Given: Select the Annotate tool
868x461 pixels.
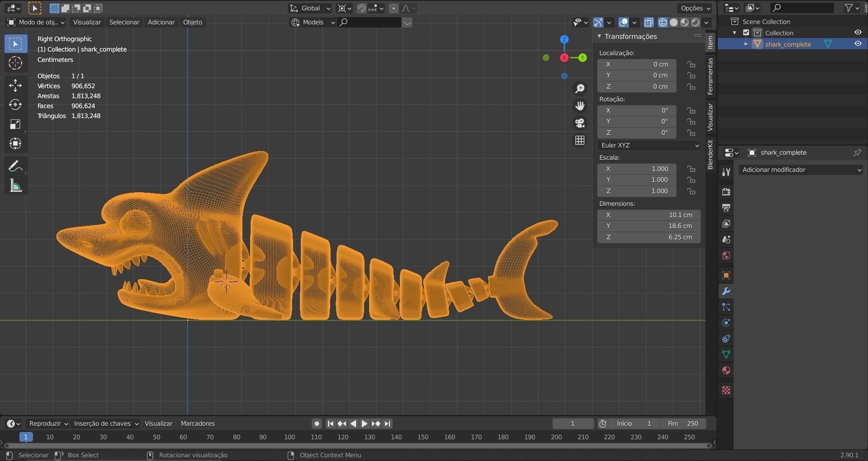Looking at the screenshot, I should (15, 166).
